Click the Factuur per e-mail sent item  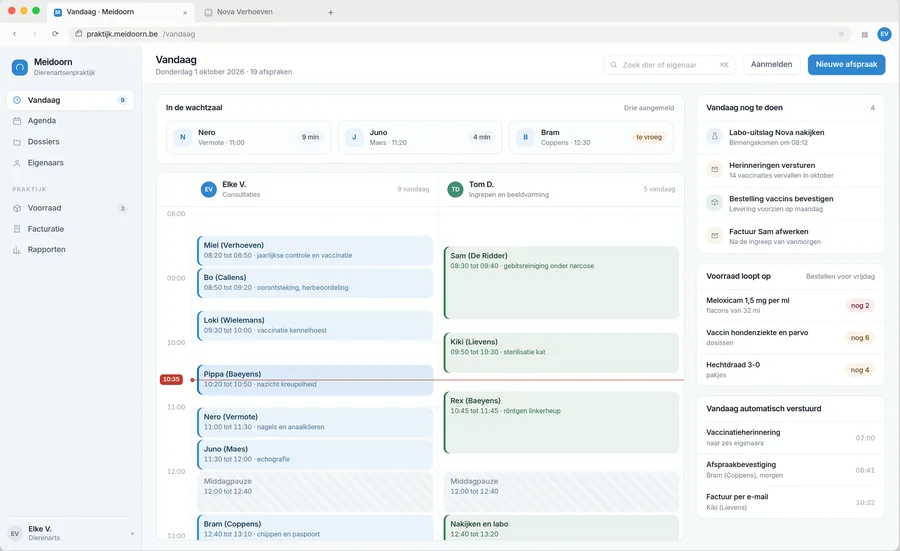pos(790,502)
